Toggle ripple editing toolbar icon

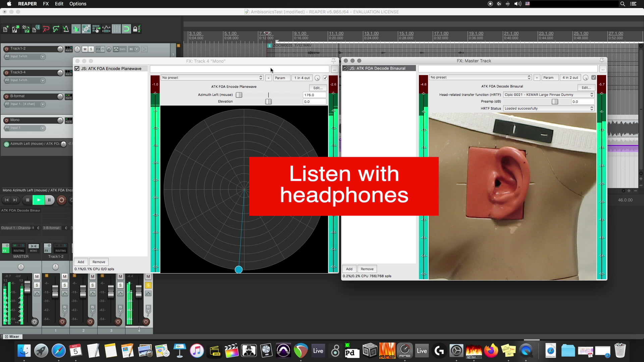tap(96, 29)
